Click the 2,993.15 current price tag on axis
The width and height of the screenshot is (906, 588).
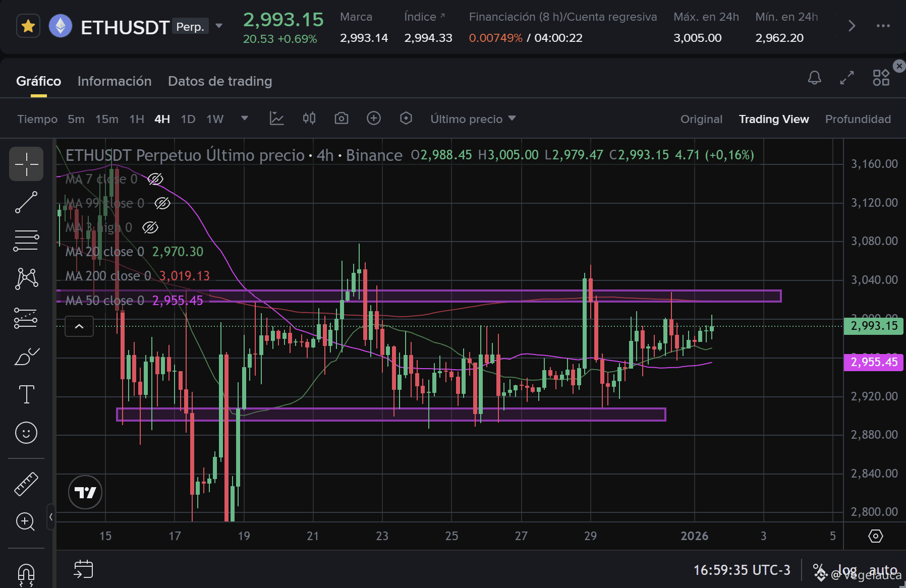874,326
